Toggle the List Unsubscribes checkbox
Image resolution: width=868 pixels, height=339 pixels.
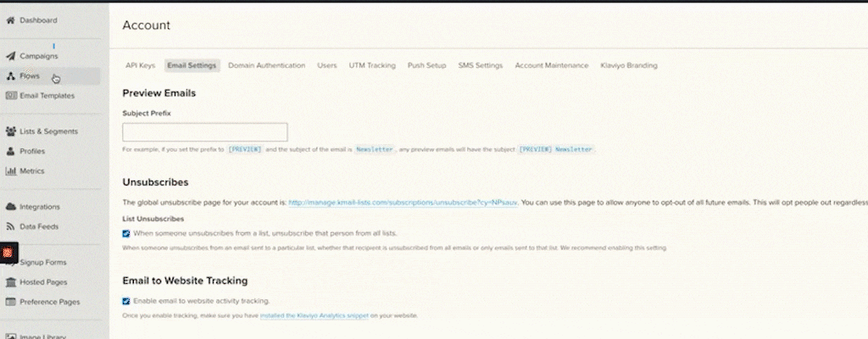point(126,234)
